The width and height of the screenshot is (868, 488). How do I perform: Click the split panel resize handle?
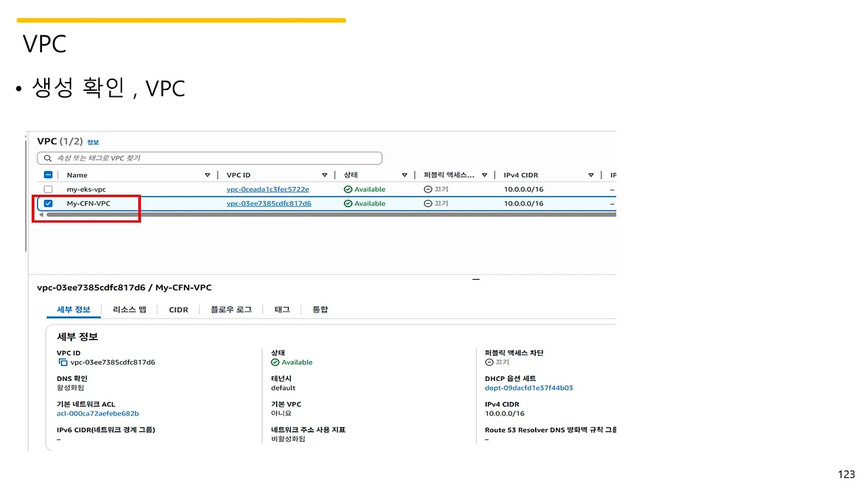pyautogui.click(x=476, y=279)
